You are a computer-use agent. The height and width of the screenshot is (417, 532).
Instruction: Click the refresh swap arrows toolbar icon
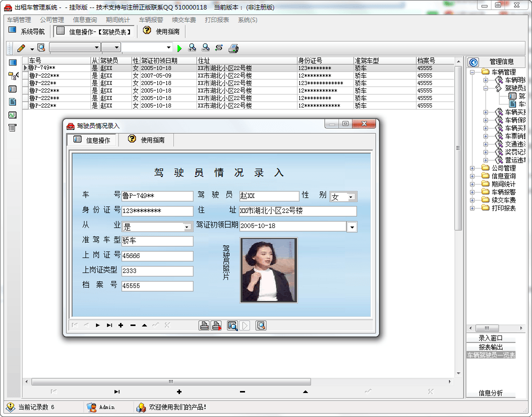tap(219, 48)
